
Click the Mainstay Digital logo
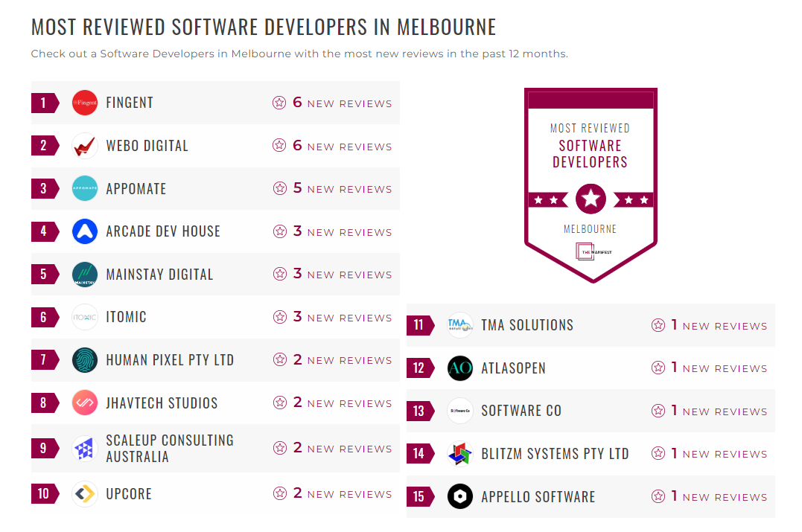pyautogui.click(x=84, y=274)
